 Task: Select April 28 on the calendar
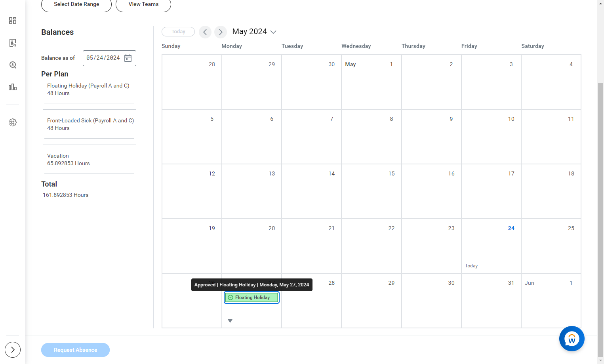pos(192,82)
